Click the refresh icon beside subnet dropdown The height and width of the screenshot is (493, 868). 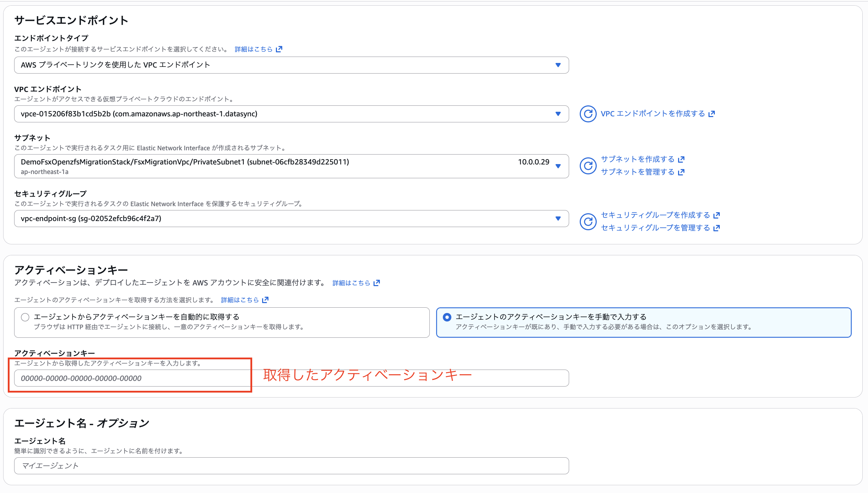pyautogui.click(x=588, y=166)
